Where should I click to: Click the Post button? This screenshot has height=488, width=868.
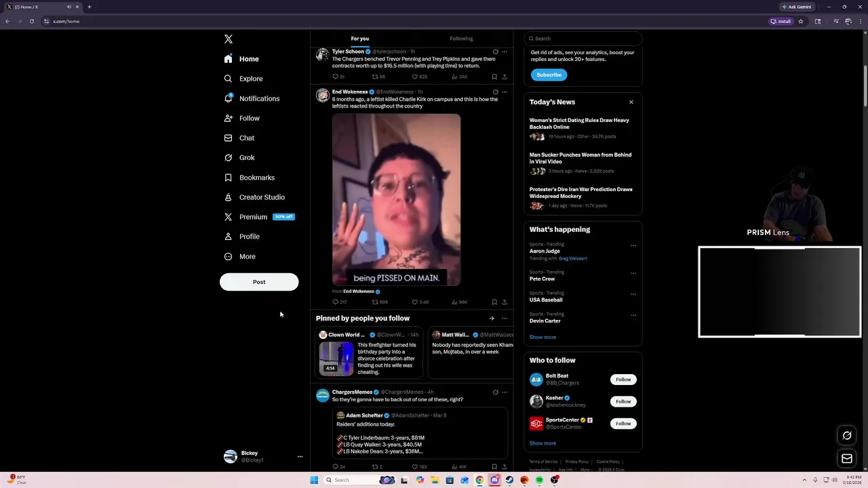click(259, 282)
